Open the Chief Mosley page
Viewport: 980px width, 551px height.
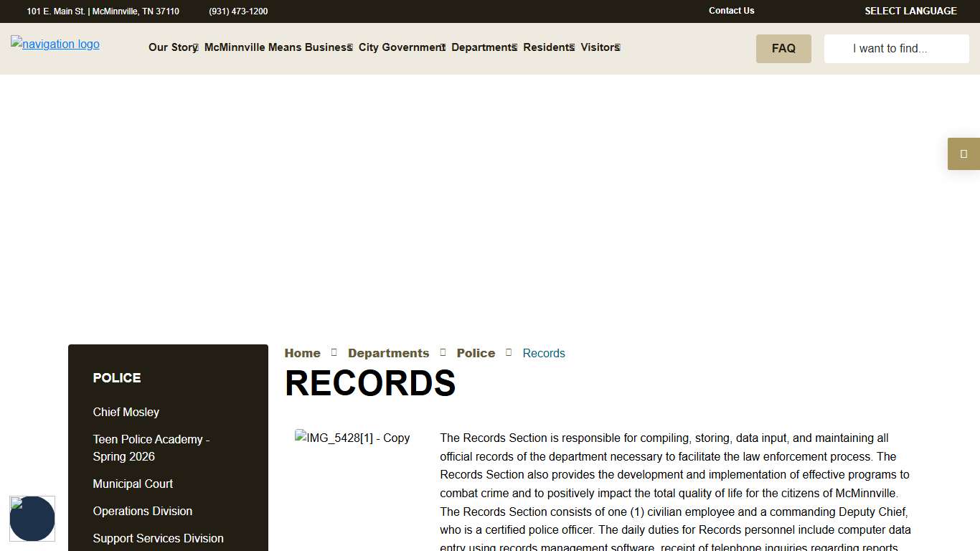click(x=126, y=412)
